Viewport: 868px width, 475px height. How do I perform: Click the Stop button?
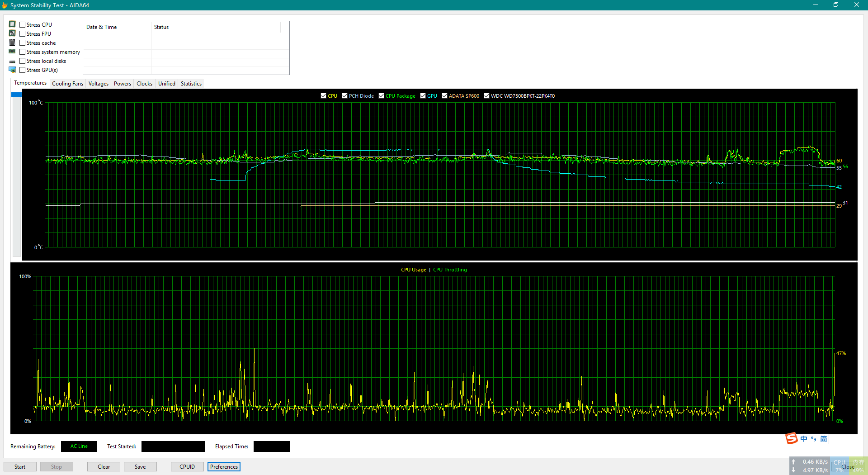coord(57,467)
